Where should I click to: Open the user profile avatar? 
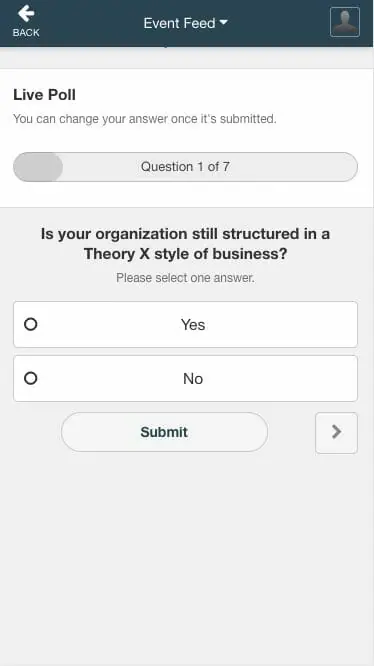coord(345,22)
